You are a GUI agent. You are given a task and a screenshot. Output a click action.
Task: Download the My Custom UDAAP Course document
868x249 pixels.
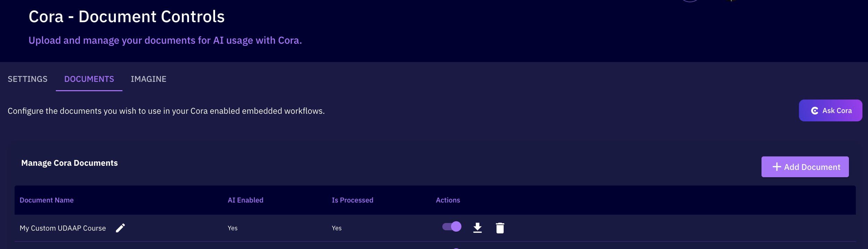477,228
